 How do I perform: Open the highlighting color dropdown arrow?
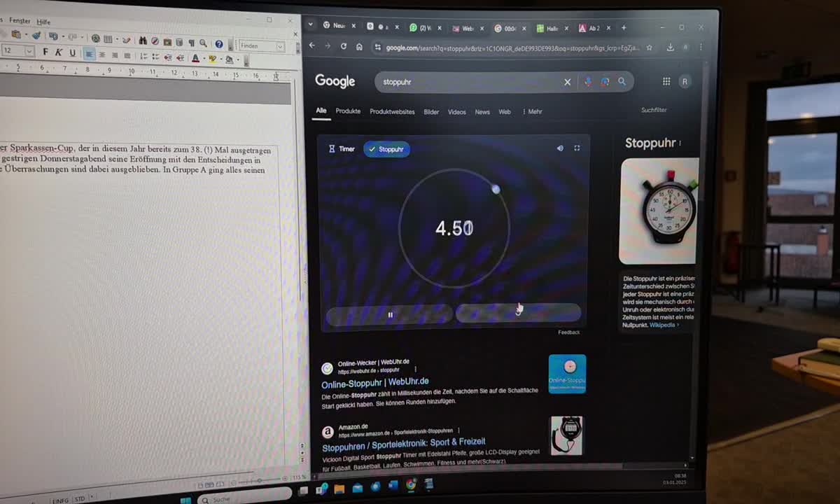[x=221, y=60]
